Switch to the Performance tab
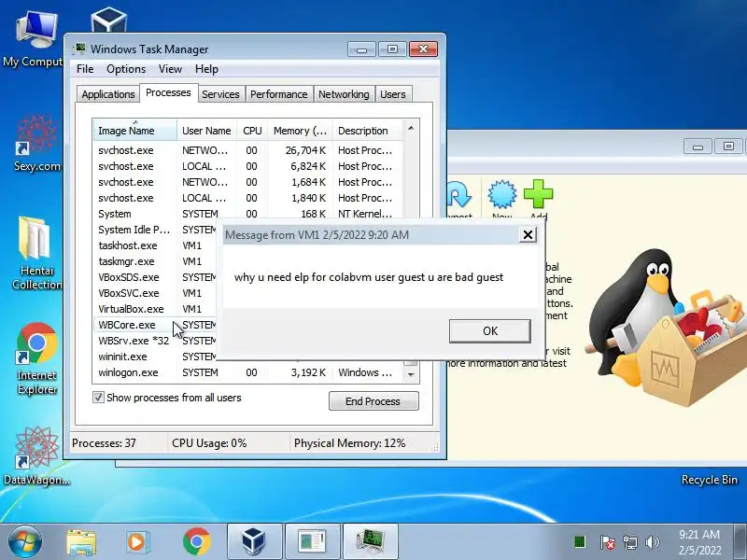This screenshot has width=747, height=560. coord(278,94)
